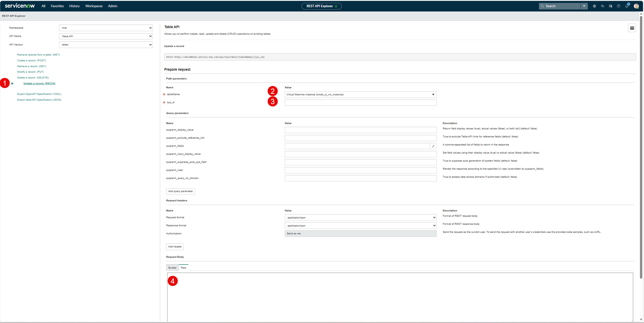Click the scroll up arrow of the page scrollbar
Viewport: 644px width, 323px height.
point(641,14)
